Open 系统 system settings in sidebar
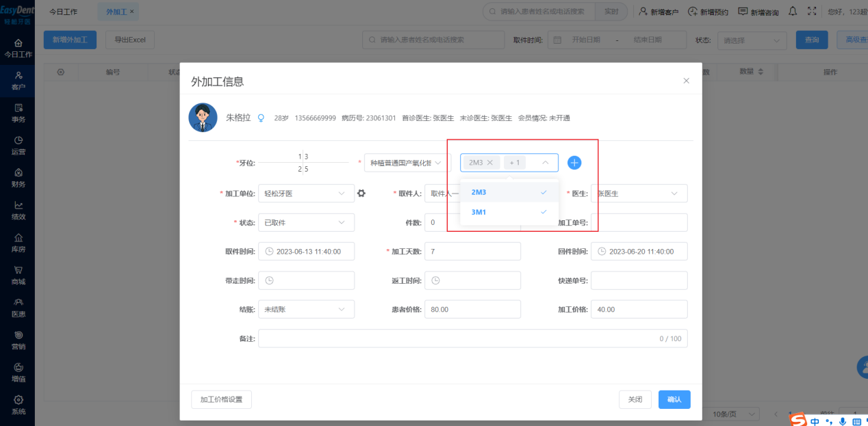 coord(18,405)
